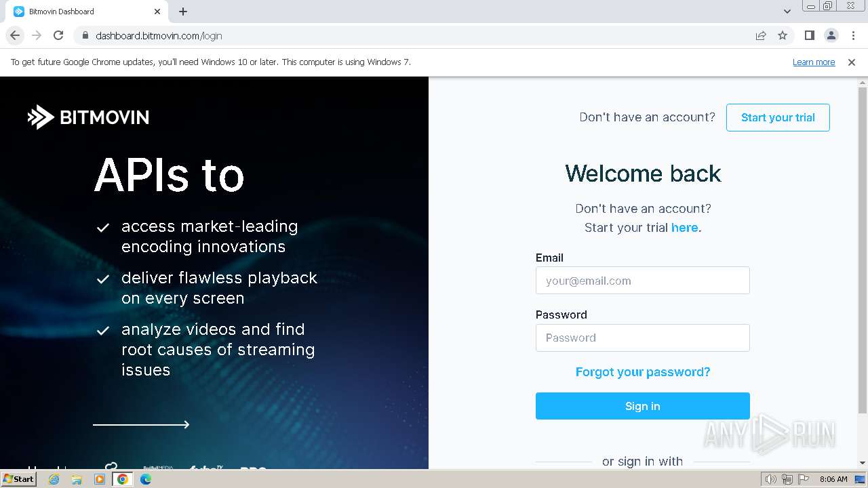868x488 pixels.
Task: Open Chrome three-dot menu
Action: [853, 35]
